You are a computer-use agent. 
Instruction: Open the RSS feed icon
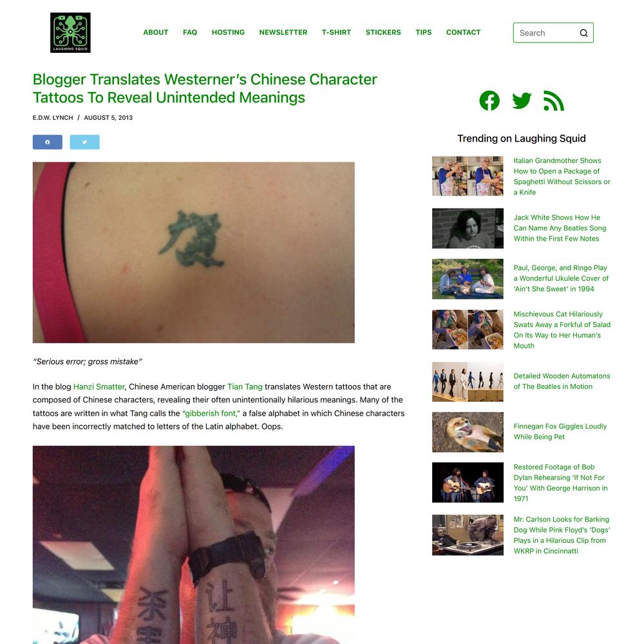coord(554,100)
